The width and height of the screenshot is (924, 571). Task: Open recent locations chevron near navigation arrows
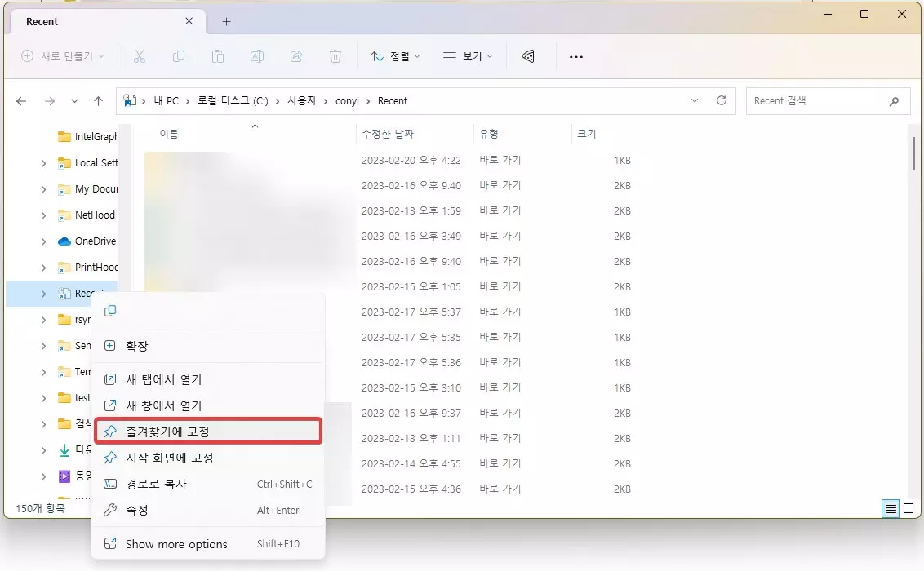click(74, 101)
